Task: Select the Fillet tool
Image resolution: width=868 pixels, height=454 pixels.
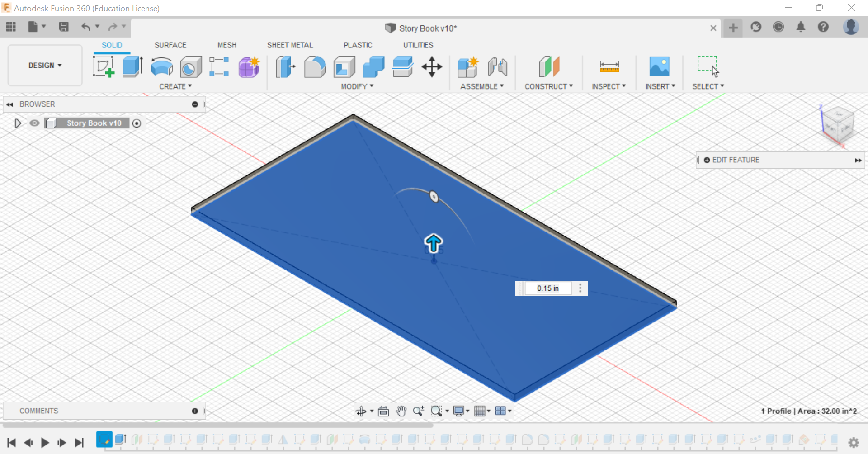Action: (315, 67)
